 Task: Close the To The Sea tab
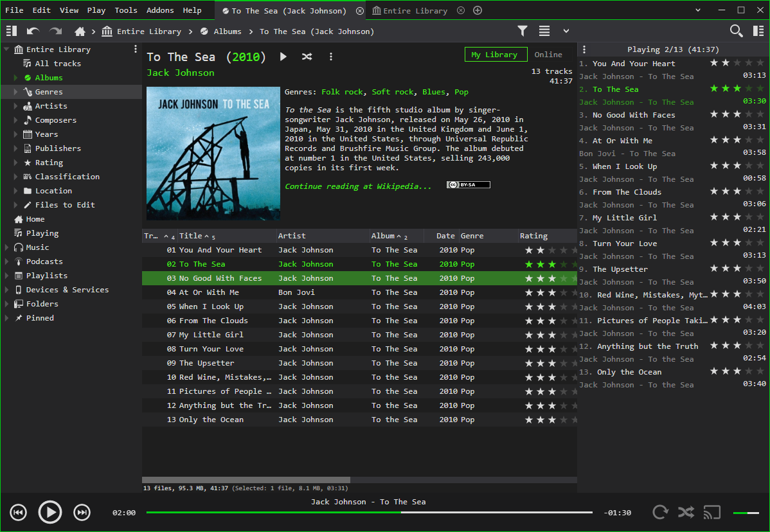(360, 11)
